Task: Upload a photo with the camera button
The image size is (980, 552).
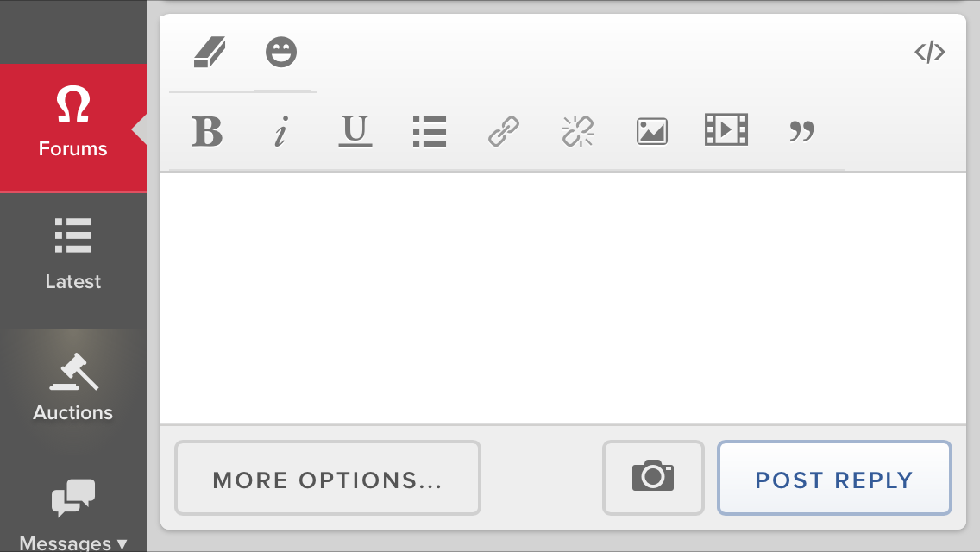Action: (x=653, y=478)
